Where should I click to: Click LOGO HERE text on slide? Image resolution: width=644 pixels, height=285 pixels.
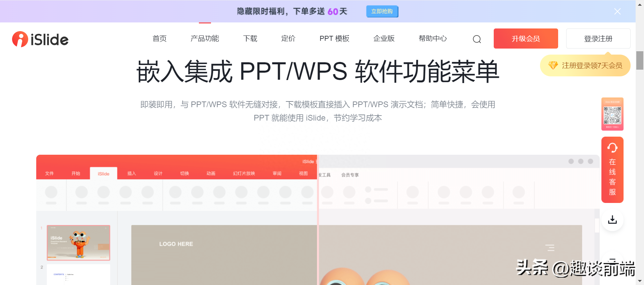click(176, 244)
